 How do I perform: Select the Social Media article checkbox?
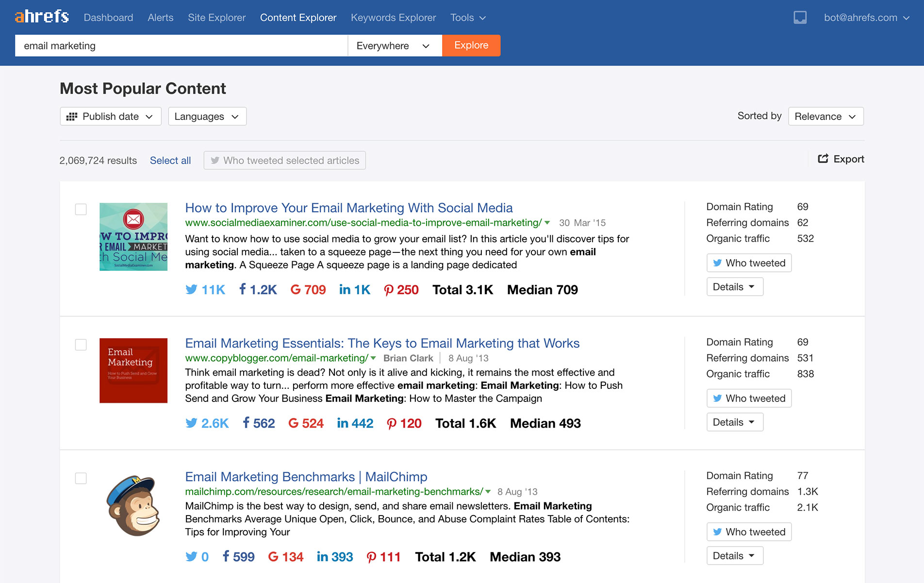click(x=81, y=209)
